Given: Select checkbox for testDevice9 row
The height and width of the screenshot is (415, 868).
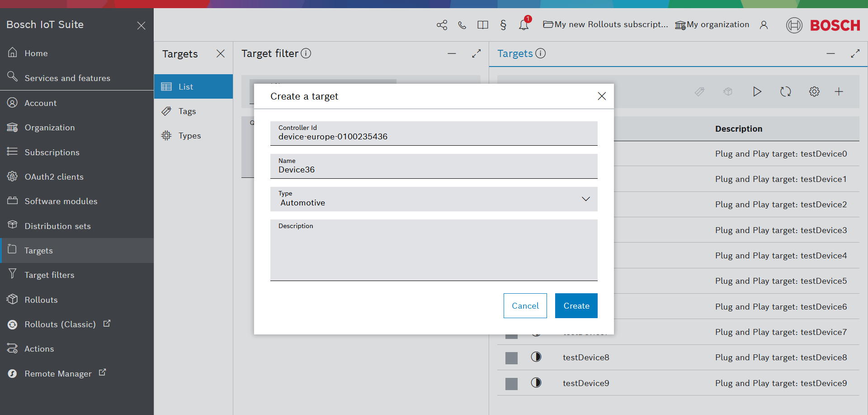Looking at the screenshot, I should (511, 384).
